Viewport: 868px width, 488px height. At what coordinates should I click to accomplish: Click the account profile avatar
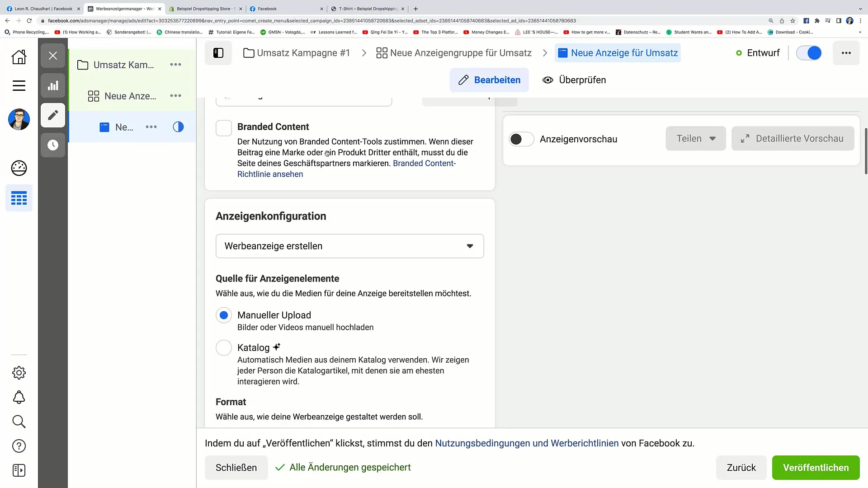[19, 119]
